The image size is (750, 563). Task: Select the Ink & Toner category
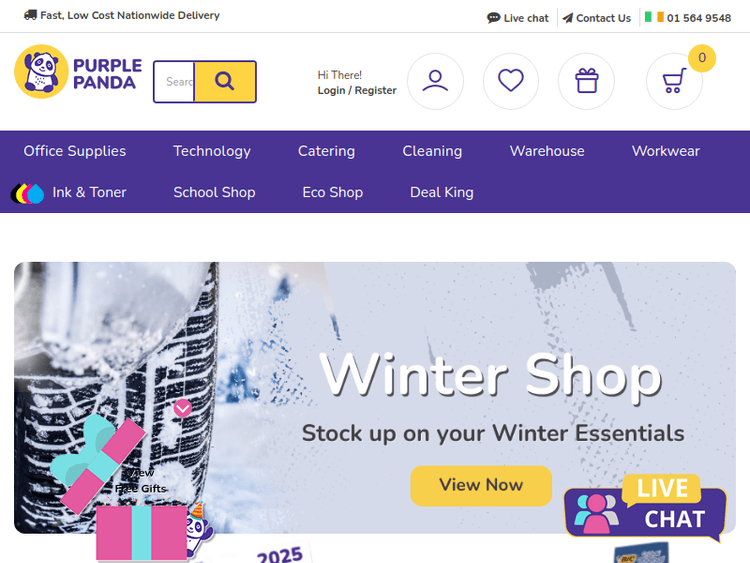tap(68, 192)
